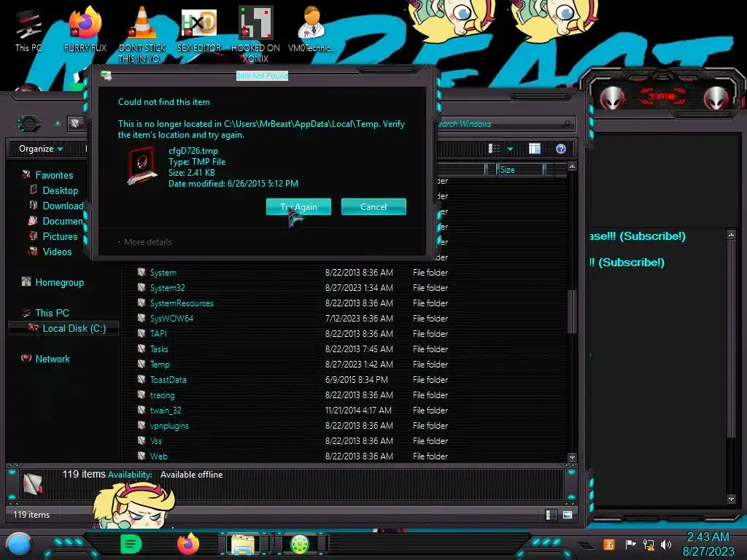
Task: Open SEX EDITOR HxD desktop shortcut
Action: (x=199, y=30)
